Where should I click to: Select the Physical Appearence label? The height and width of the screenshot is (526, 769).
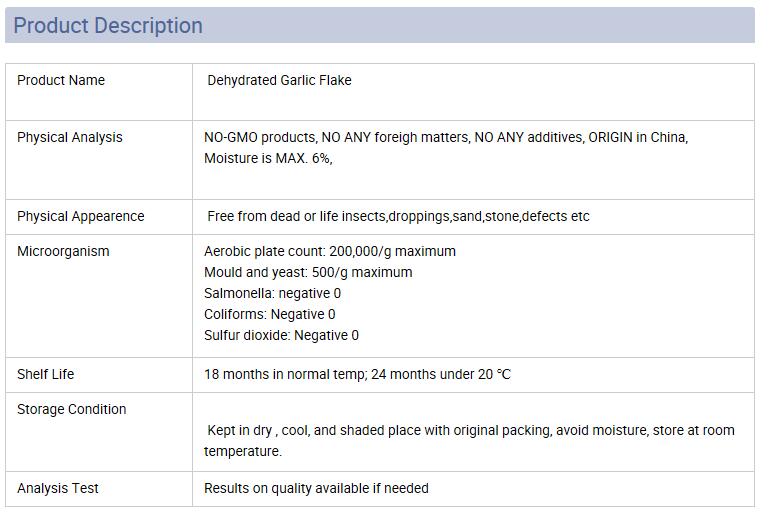[81, 217]
